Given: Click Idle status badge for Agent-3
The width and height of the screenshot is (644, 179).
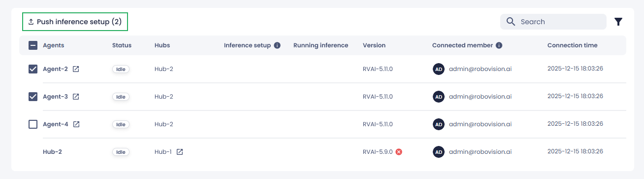Looking at the screenshot, I should [x=121, y=97].
